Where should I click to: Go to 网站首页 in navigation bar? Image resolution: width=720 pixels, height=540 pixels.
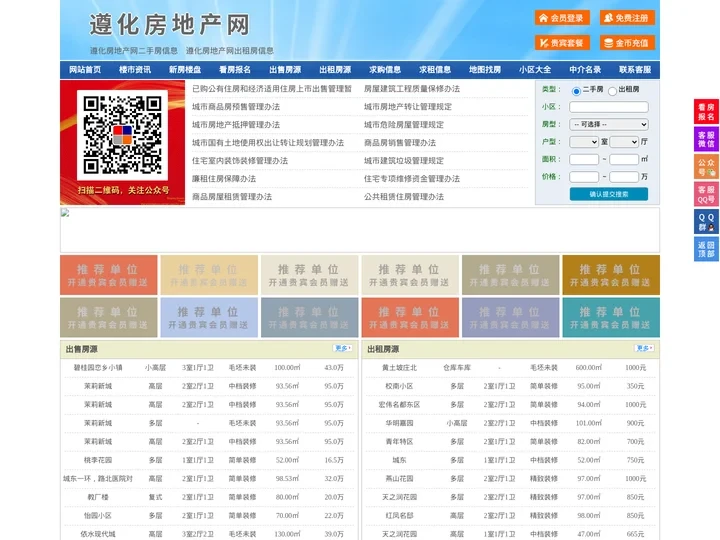pos(85,70)
